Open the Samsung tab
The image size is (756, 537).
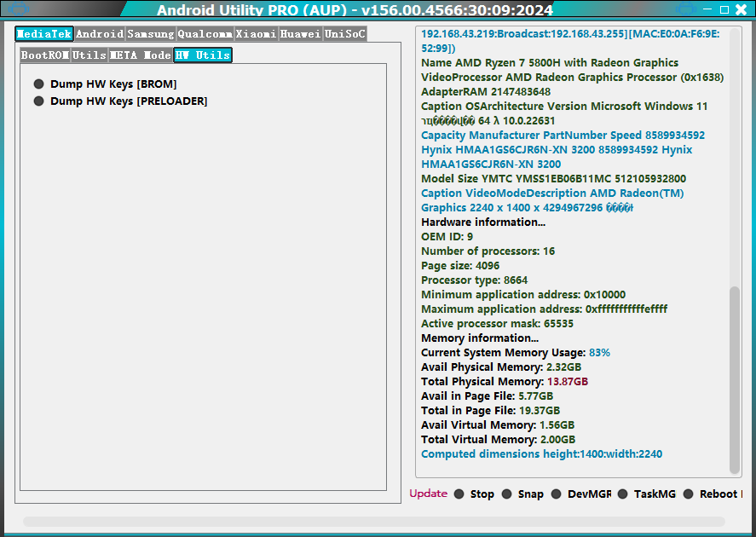tap(150, 34)
